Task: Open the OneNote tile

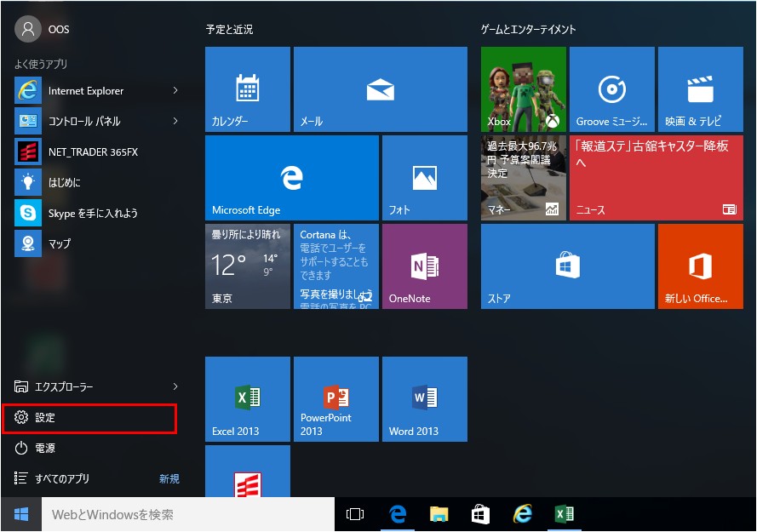Action: coord(425,266)
